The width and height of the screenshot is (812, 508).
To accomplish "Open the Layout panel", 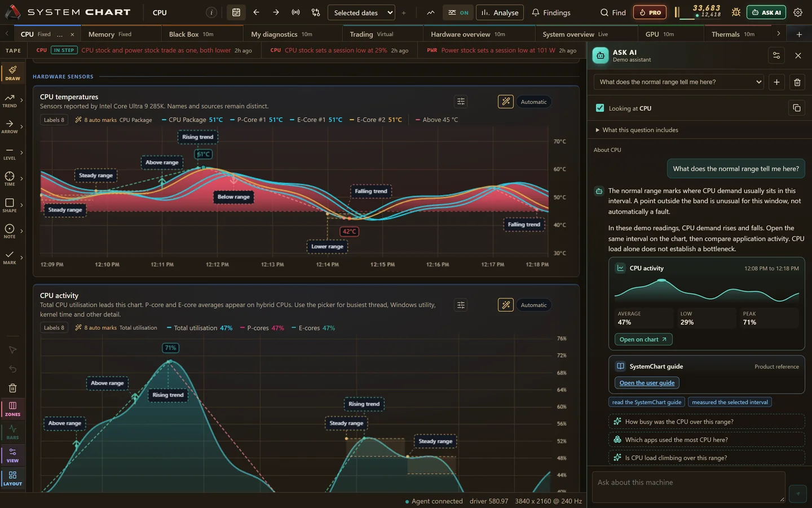I will pos(12,479).
